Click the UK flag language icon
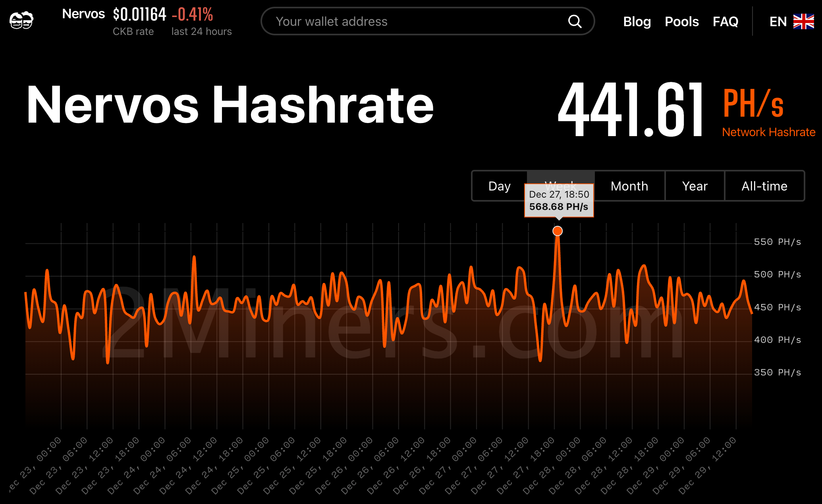 pyautogui.click(x=803, y=21)
